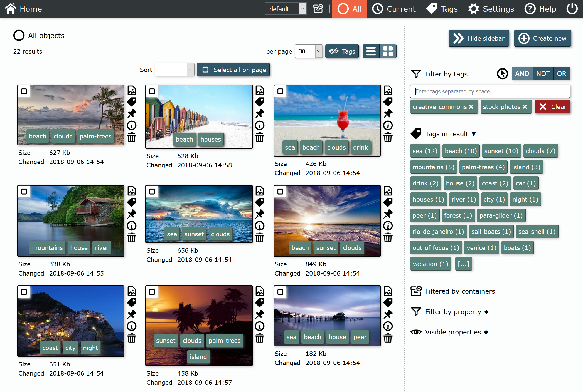The height and width of the screenshot is (392, 583).
Task: Select the All objects radio button
Action: [19, 35]
